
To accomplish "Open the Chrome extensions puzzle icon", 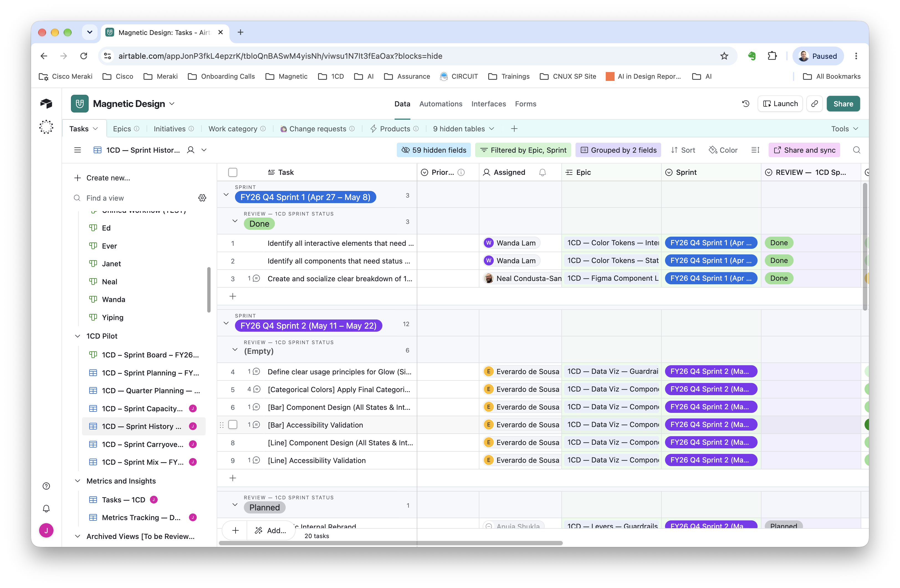I will (772, 56).
